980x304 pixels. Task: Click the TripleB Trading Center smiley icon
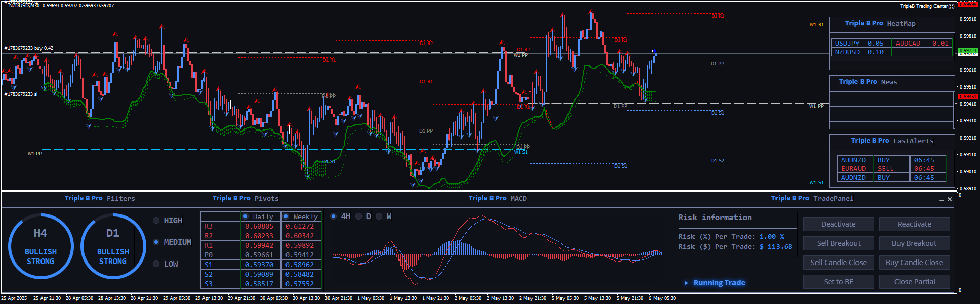952,6
